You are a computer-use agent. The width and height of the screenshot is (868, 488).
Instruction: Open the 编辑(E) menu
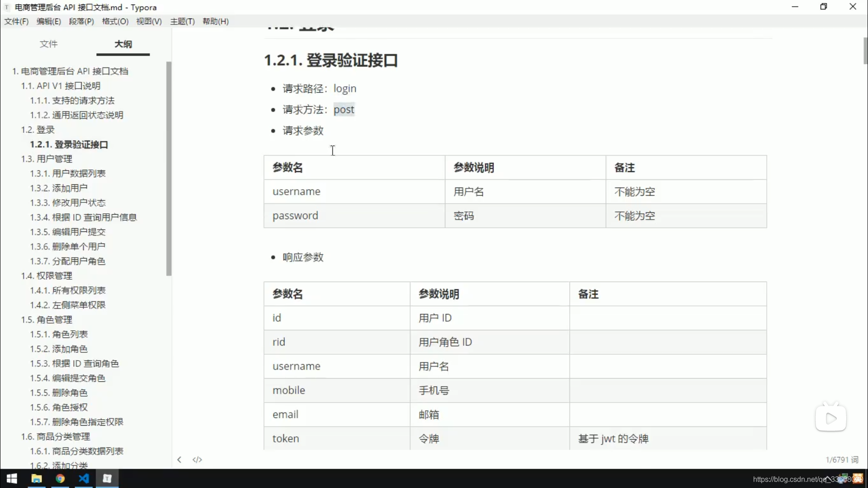[x=49, y=21]
